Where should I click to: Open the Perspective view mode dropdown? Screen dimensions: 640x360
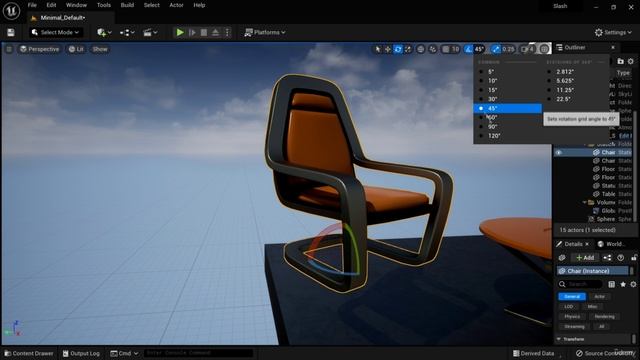[40, 49]
